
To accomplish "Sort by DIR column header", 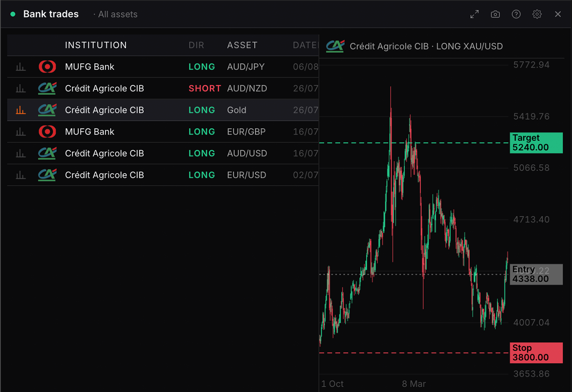I will [x=196, y=45].
